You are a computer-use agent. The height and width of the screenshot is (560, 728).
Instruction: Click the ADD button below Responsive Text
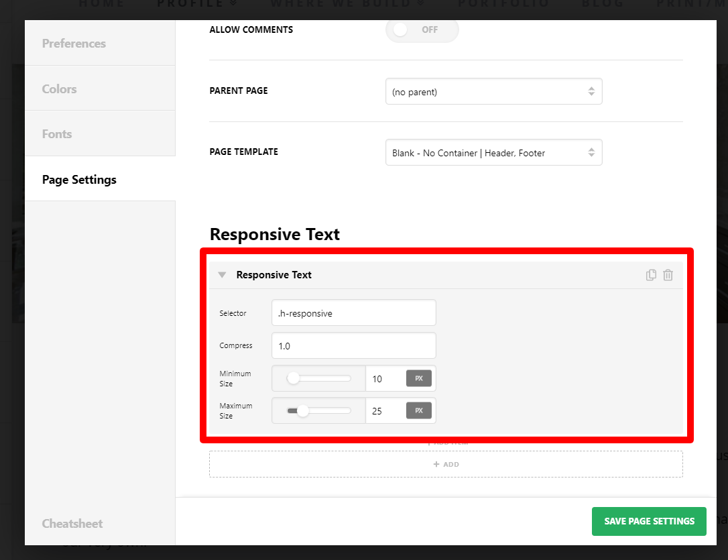[446, 463]
